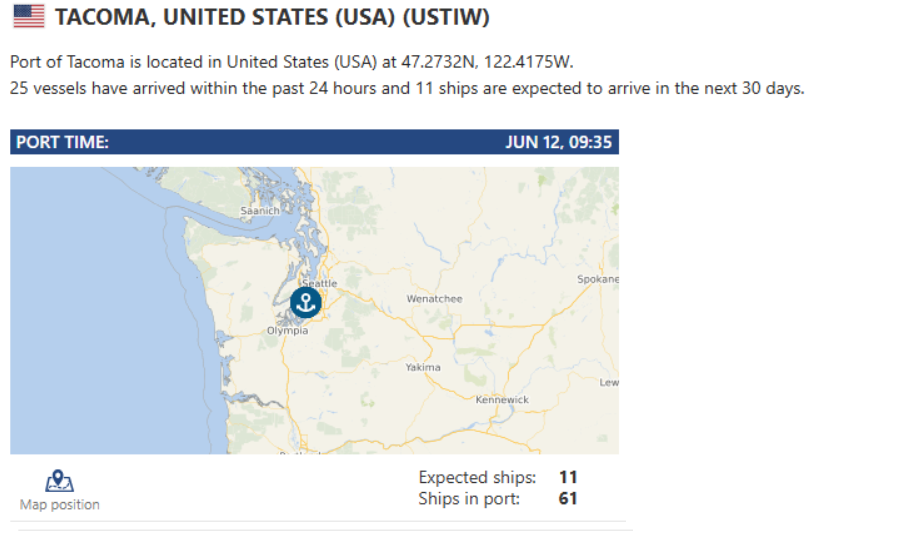Image resolution: width=907 pixels, height=534 pixels.
Task: Click Yakima on the map
Action: tap(423, 367)
